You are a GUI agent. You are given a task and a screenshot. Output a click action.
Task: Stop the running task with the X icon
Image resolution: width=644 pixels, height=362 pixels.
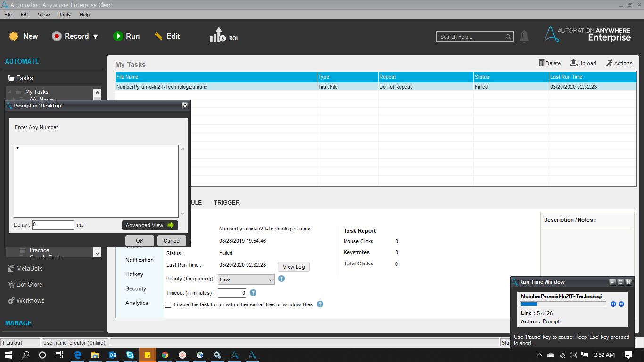pos(621,304)
